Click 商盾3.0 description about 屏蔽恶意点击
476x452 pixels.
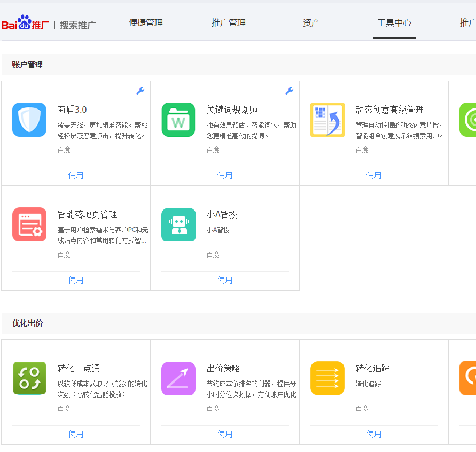(x=102, y=130)
